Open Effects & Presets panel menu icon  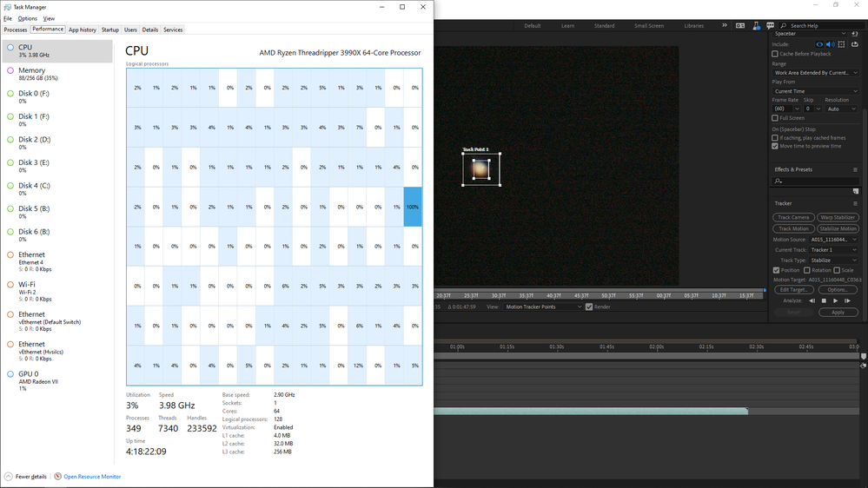pyautogui.click(x=855, y=170)
